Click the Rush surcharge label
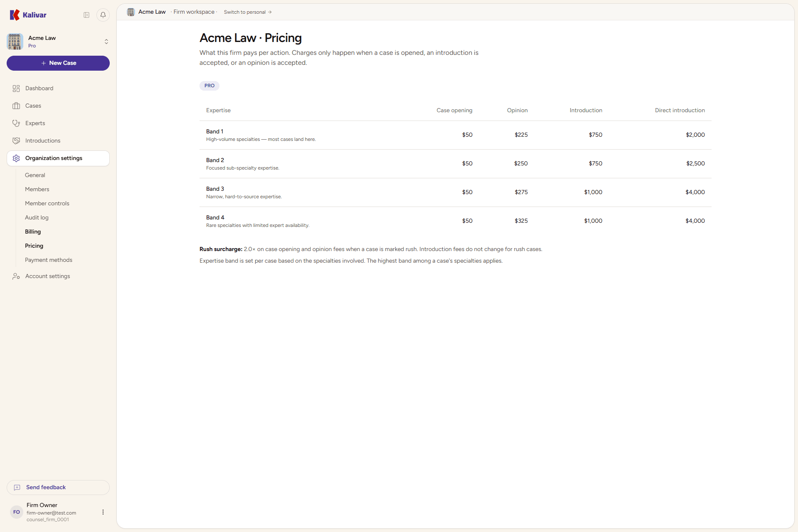Viewport: 798px width, 532px height. [221, 249]
